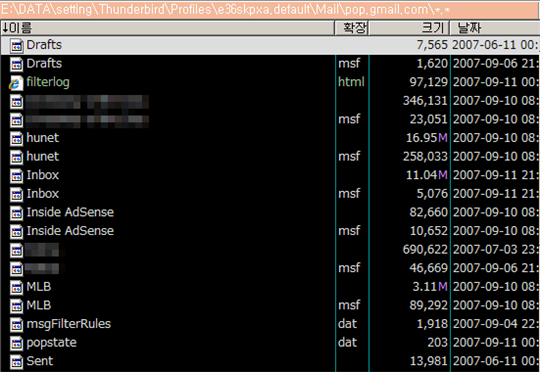Click the icon of the 346,131 byte file

tap(16, 101)
